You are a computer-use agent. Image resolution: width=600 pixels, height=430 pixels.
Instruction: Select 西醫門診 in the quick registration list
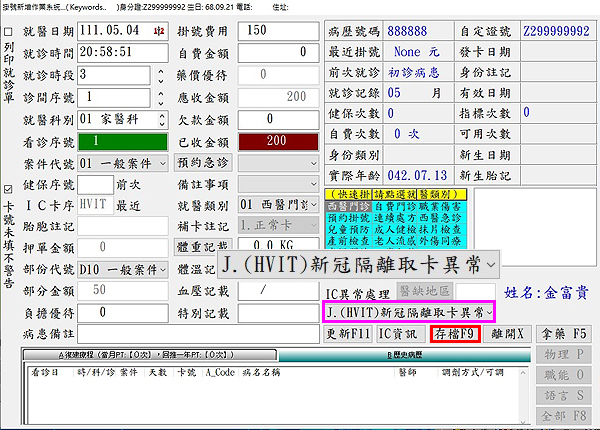(347, 204)
